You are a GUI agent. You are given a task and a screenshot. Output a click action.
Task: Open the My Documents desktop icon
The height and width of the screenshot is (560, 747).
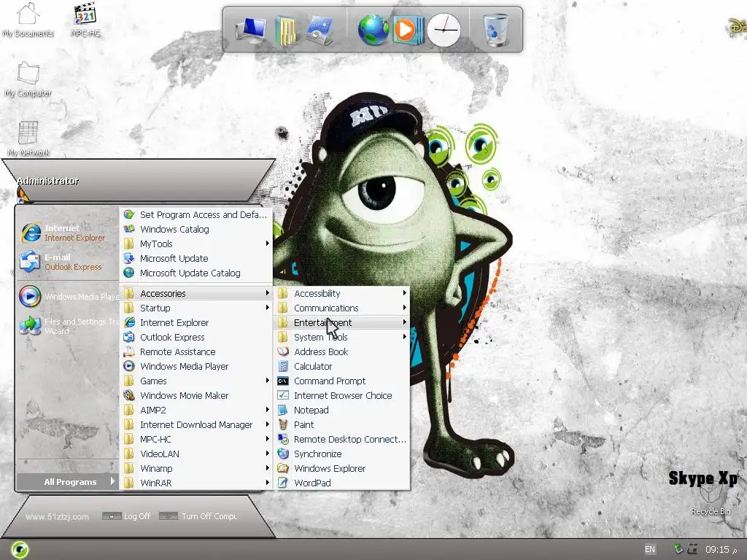(x=28, y=20)
